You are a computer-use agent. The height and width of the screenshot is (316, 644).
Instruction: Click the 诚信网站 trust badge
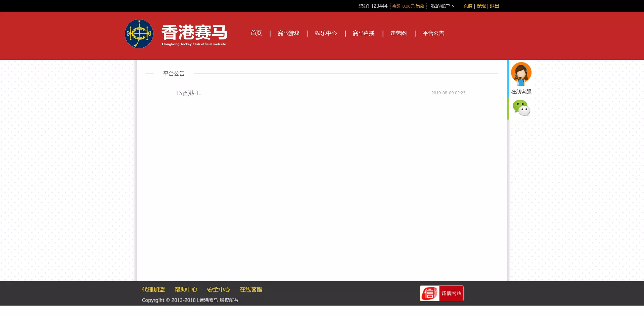click(x=441, y=293)
